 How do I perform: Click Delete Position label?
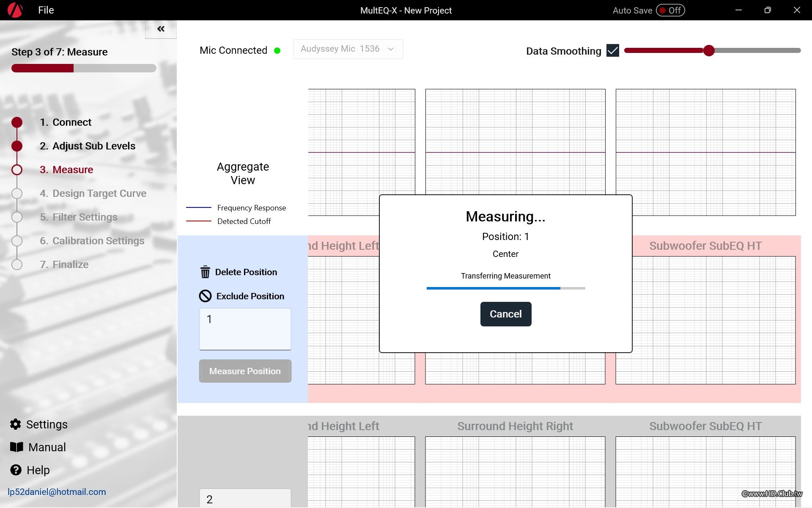(246, 272)
